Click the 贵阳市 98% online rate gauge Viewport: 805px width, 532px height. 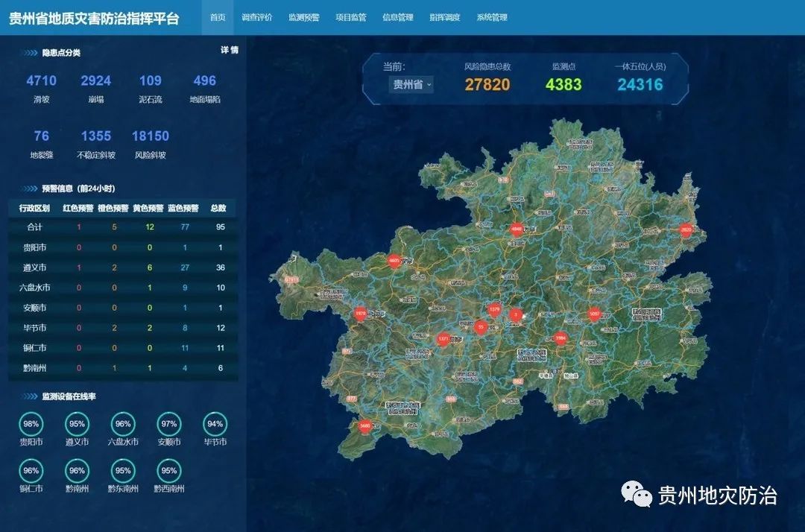(31, 424)
